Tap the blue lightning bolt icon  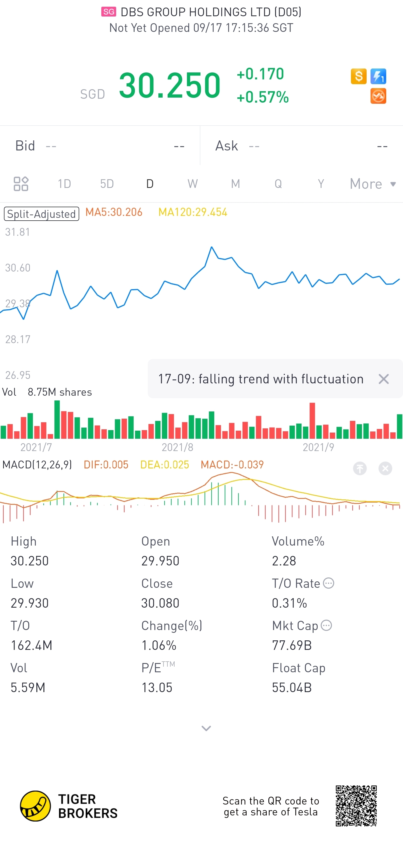tap(378, 76)
